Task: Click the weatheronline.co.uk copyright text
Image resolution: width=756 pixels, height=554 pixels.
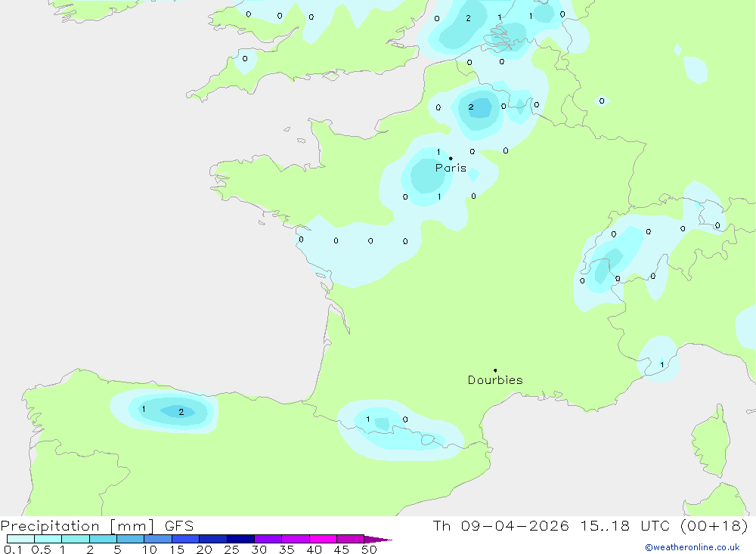Action: click(692, 547)
